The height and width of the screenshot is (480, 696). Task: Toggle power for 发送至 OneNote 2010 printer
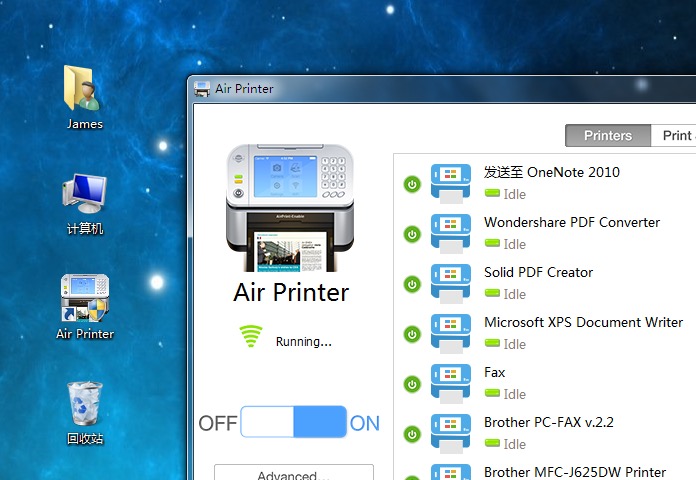[412, 184]
